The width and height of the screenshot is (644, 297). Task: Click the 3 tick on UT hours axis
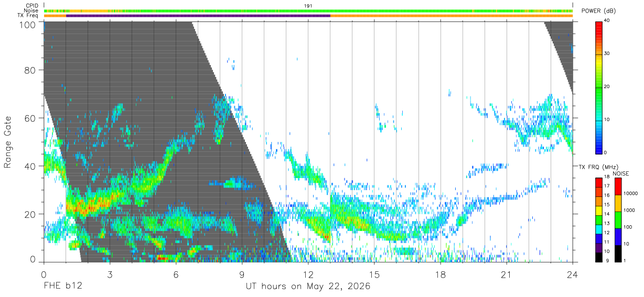110,274
